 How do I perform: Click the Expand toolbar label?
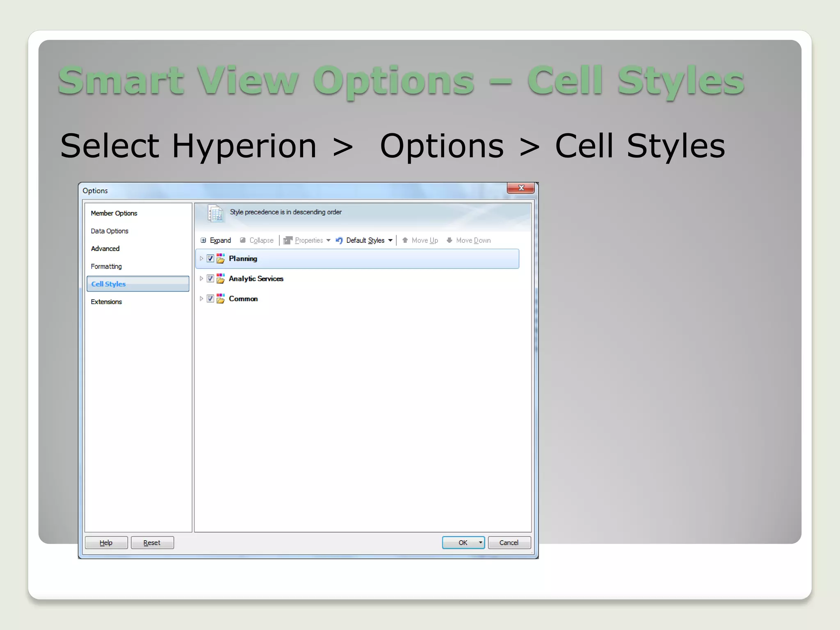coord(220,240)
